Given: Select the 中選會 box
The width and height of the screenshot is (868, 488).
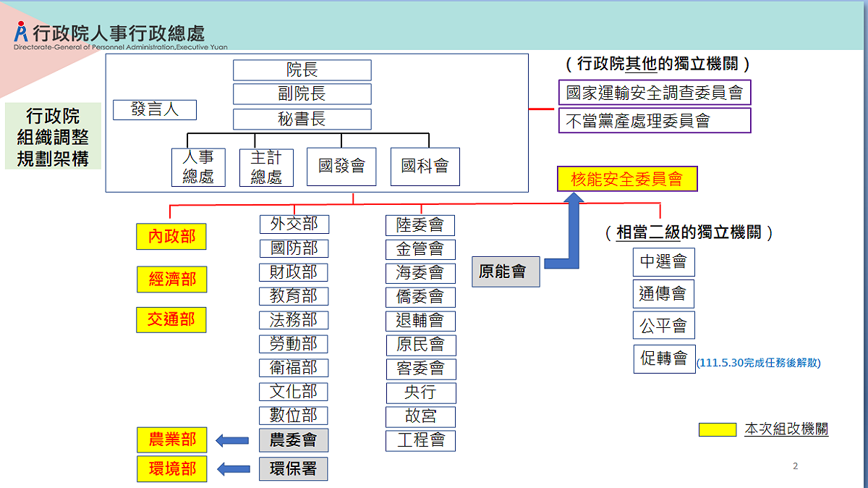Looking at the screenshot, I should click(x=663, y=261).
